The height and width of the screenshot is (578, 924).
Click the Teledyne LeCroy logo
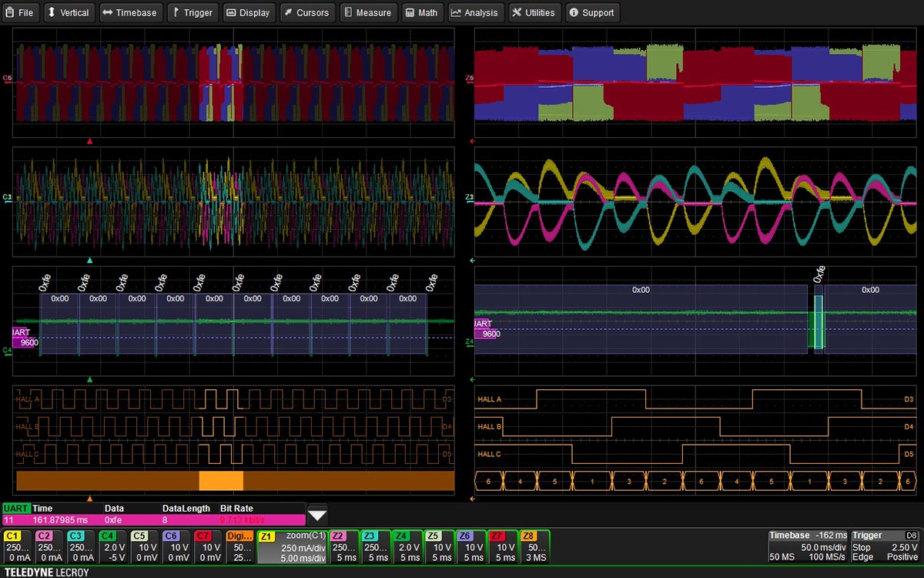pyautogui.click(x=47, y=572)
